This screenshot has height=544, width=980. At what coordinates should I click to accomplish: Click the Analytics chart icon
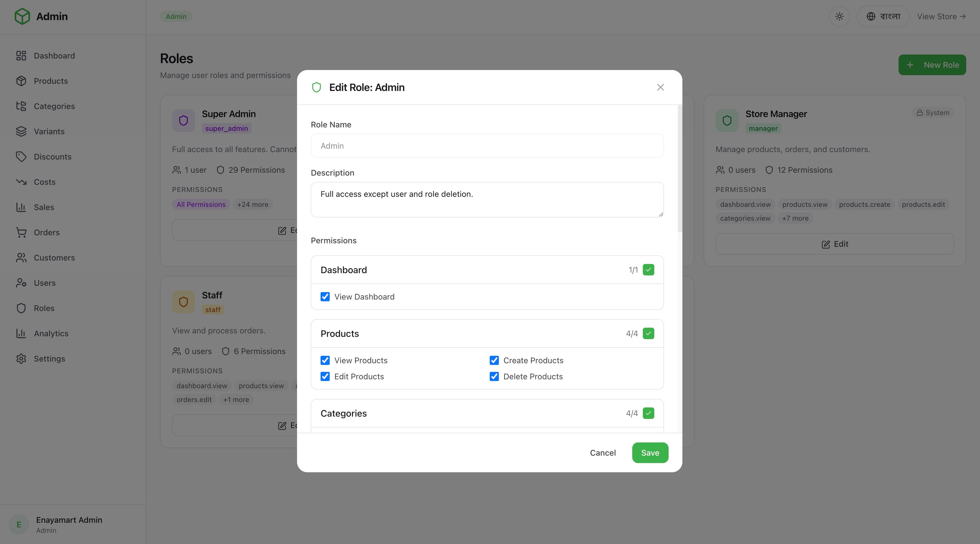click(x=21, y=333)
